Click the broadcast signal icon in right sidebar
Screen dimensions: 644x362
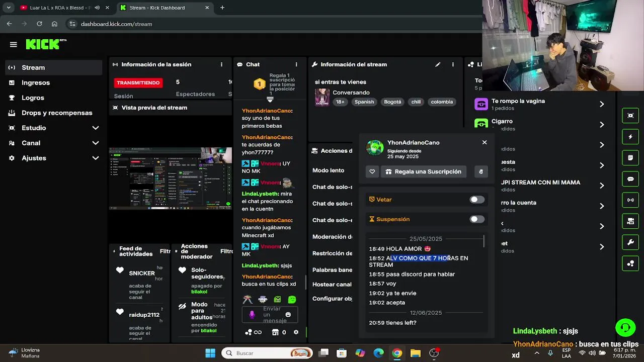630,200
